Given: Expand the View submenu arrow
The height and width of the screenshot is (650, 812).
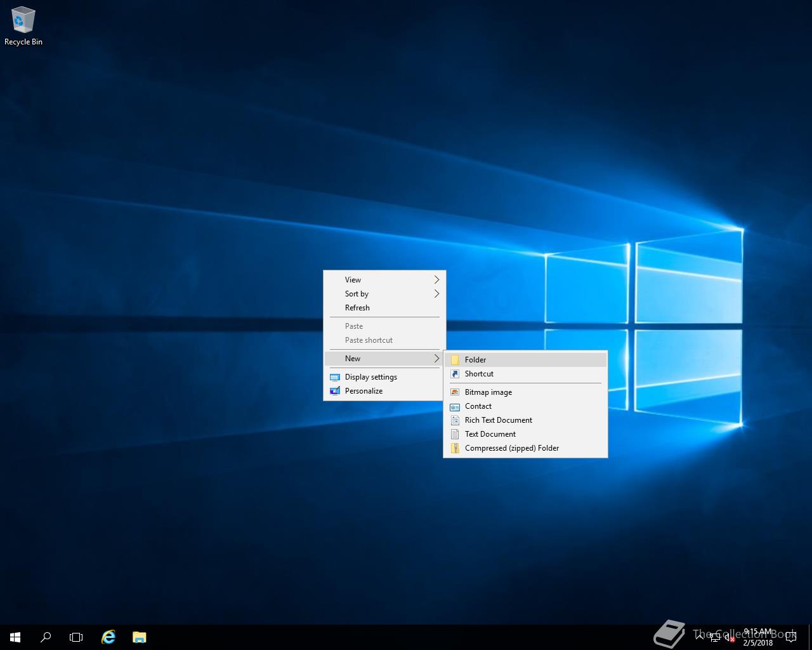Looking at the screenshot, I should coord(436,280).
